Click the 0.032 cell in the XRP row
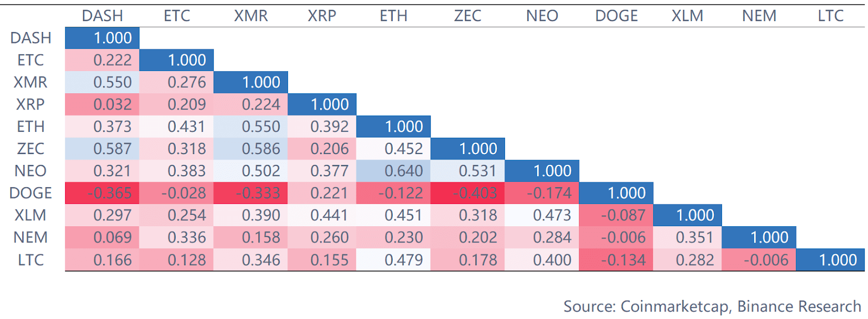The height and width of the screenshot is (319, 868). 103,104
